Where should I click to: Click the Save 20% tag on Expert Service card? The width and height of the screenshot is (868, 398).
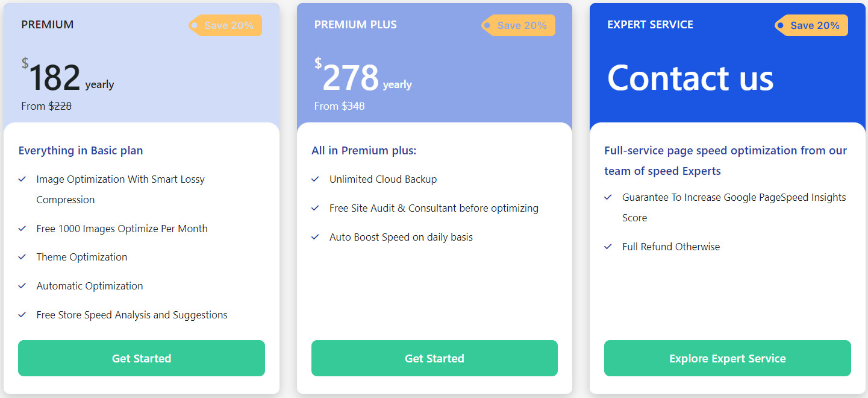click(811, 25)
